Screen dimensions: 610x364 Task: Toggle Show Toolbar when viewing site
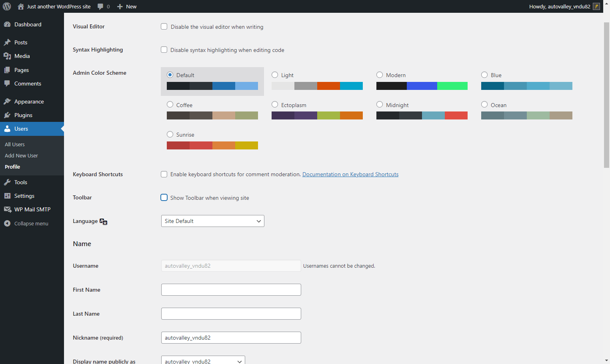pos(164,197)
